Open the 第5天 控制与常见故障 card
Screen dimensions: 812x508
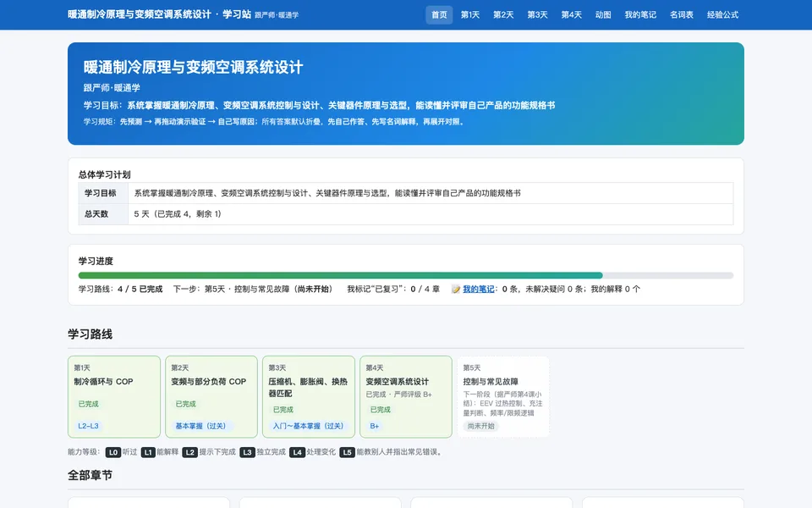click(x=503, y=397)
